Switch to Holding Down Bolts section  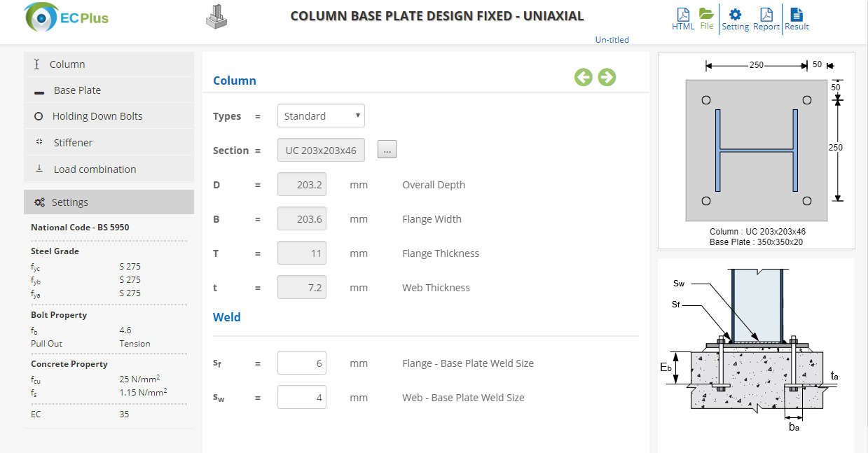point(109,116)
